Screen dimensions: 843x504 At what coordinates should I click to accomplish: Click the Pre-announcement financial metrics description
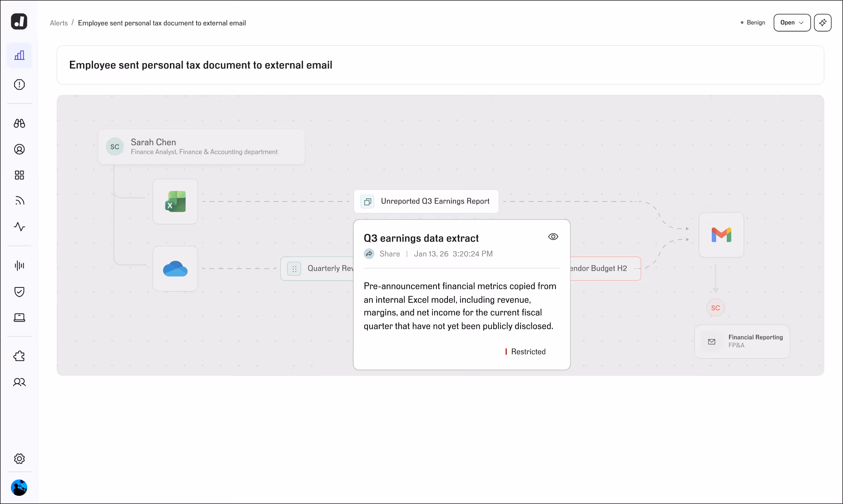(x=460, y=306)
